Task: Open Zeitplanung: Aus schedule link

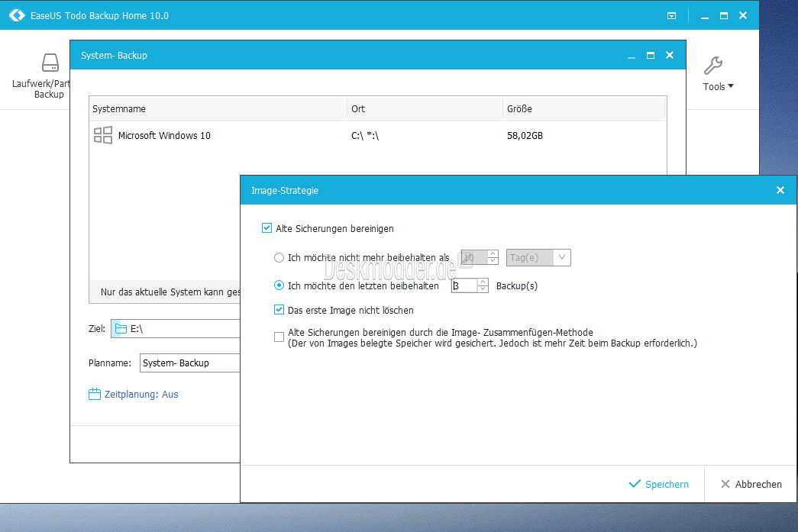Action: [x=141, y=394]
